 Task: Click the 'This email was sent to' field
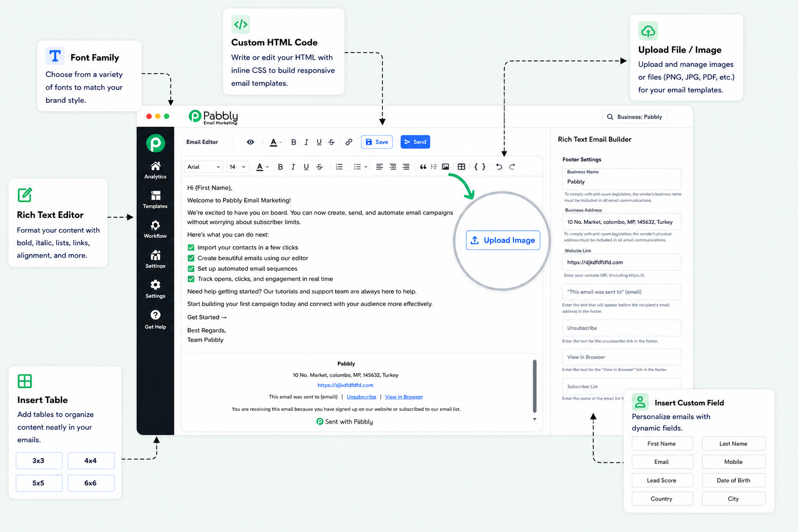621,292
